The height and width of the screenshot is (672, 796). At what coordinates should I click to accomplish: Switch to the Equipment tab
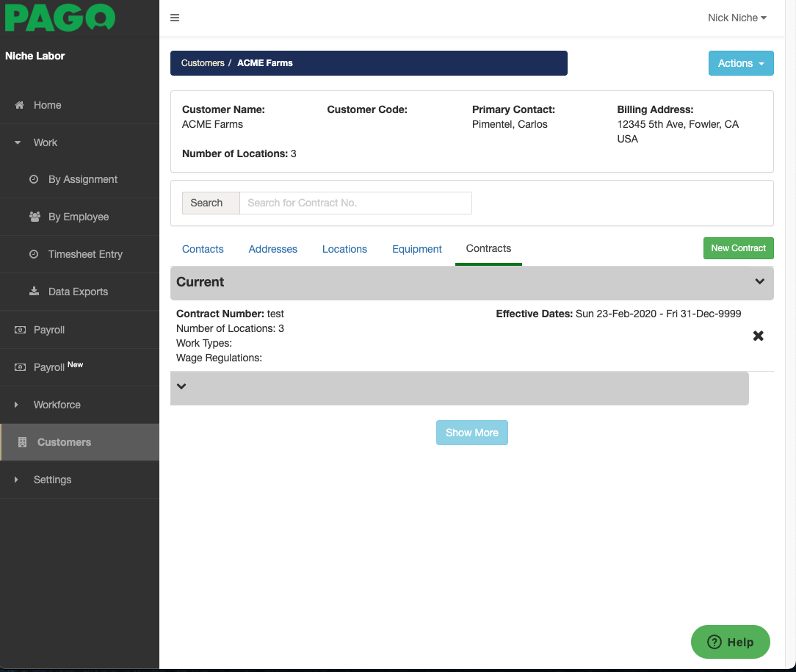pyautogui.click(x=416, y=249)
